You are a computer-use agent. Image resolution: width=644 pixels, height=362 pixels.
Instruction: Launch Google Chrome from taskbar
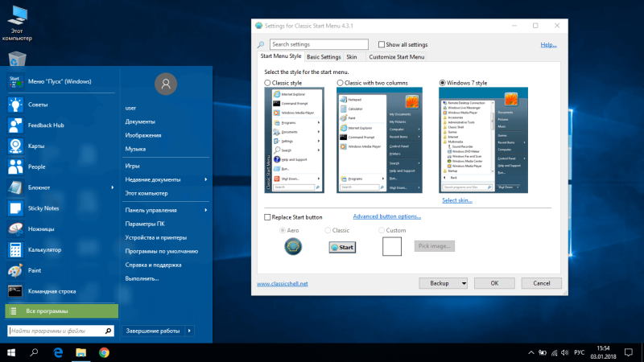click(104, 352)
